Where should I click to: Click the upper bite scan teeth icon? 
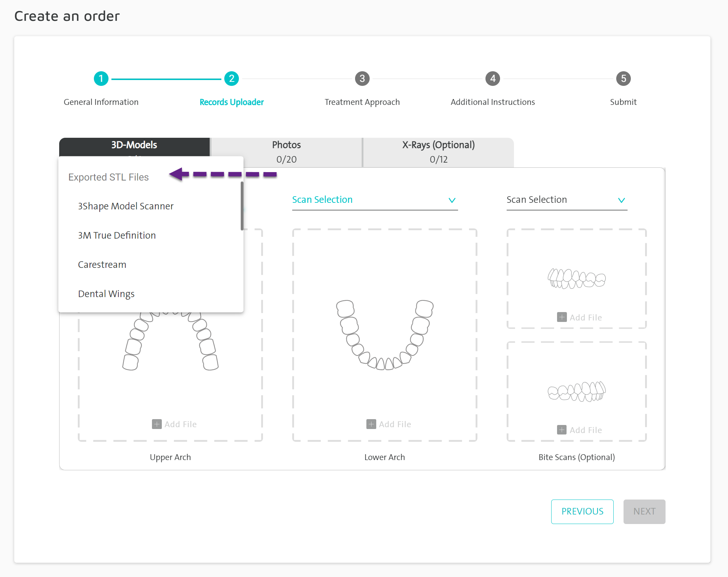click(576, 279)
